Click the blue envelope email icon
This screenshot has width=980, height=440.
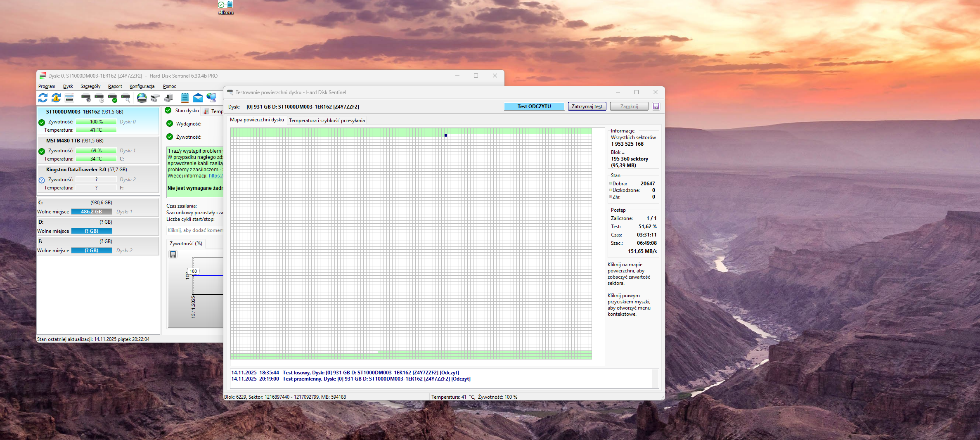198,98
